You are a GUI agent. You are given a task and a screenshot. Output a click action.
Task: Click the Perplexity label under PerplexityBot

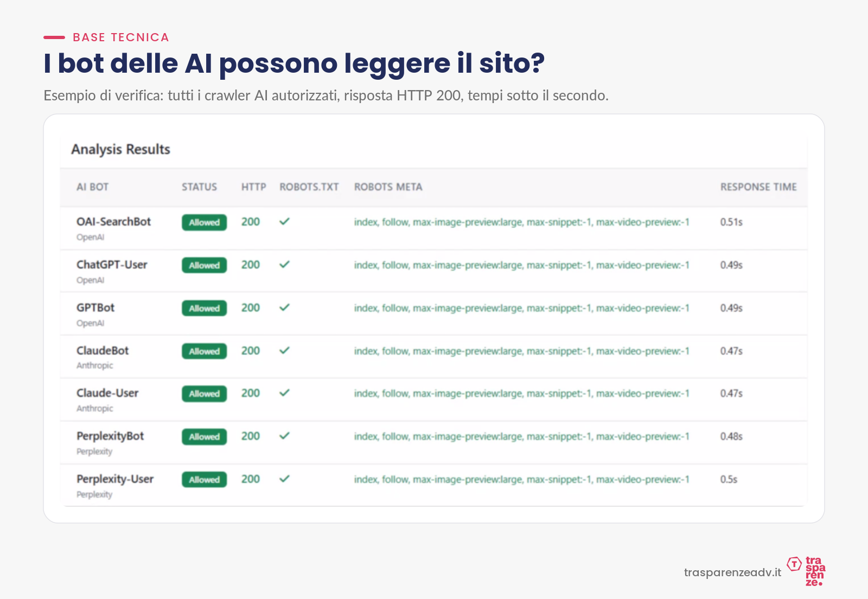(x=94, y=451)
